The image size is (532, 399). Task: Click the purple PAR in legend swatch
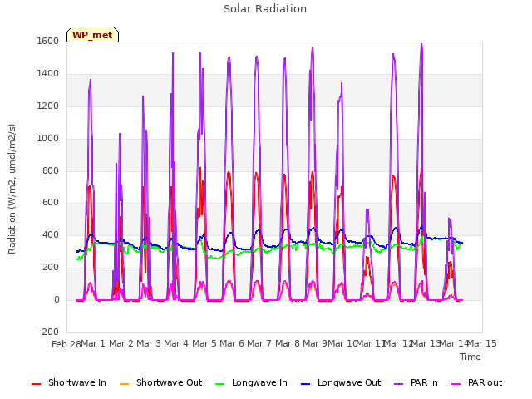point(399,384)
